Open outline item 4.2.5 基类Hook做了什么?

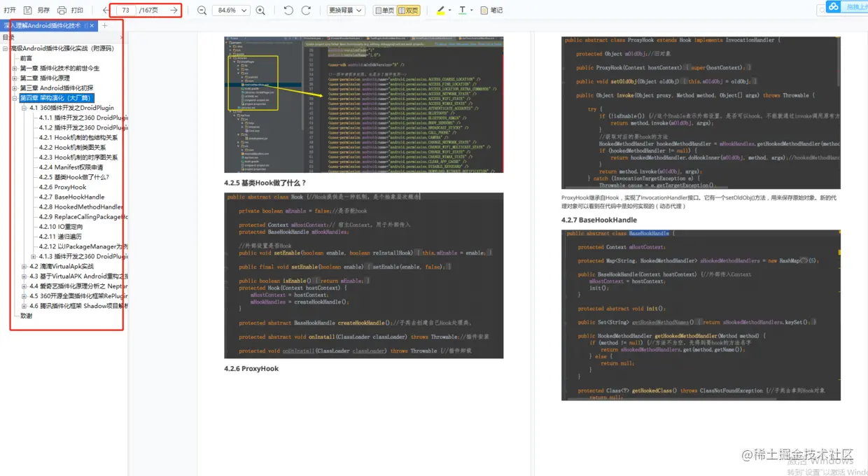74,177
